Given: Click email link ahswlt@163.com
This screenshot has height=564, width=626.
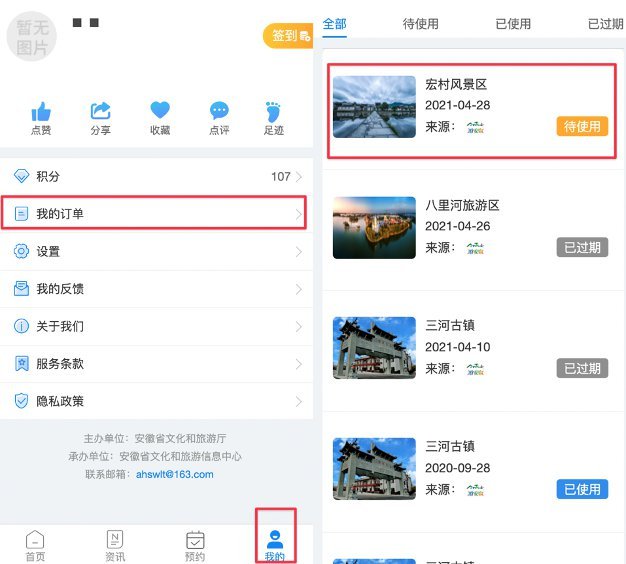Looking at the screenshot, I should click(x=175, y=474).
